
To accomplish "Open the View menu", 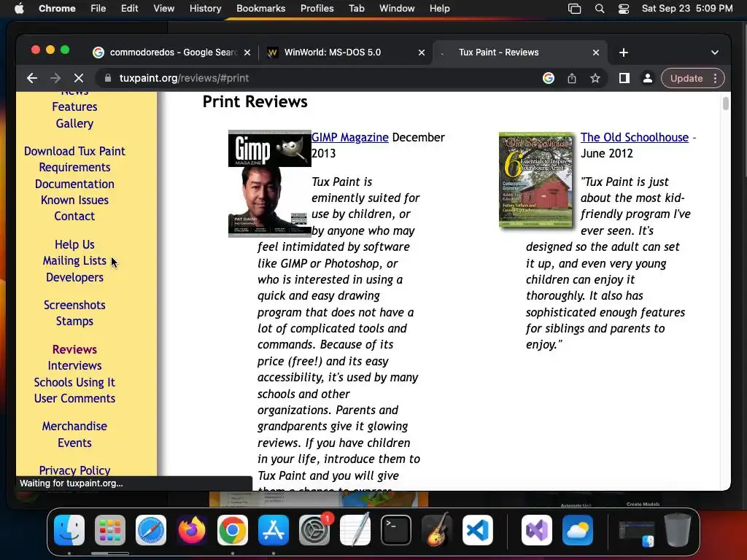I will [163, 9].
